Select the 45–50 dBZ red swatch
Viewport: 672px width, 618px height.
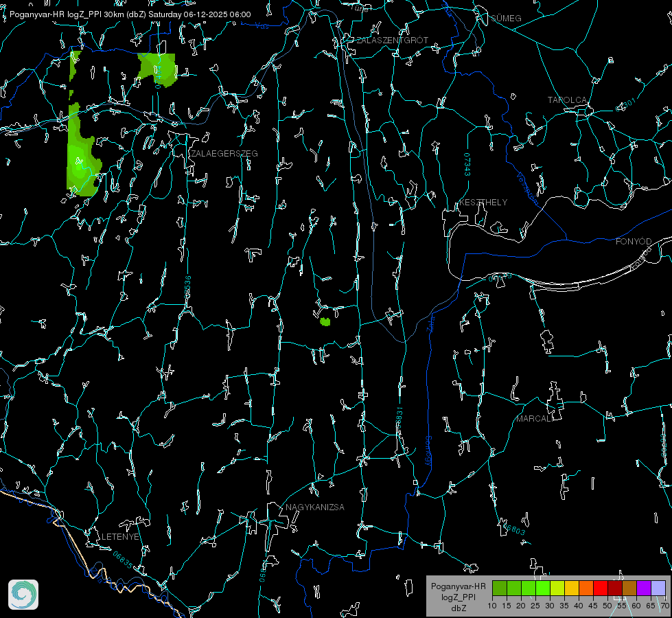[x=601, y=588]
